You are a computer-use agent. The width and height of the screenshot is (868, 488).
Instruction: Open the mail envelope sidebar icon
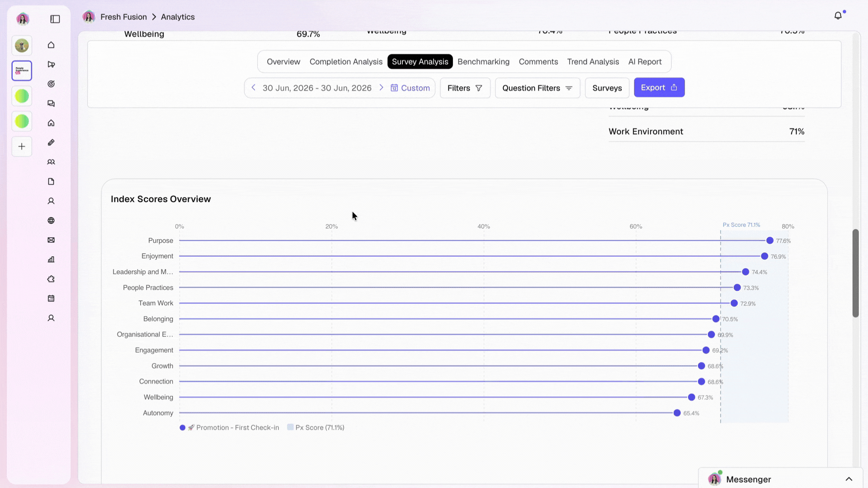(51, 240)
